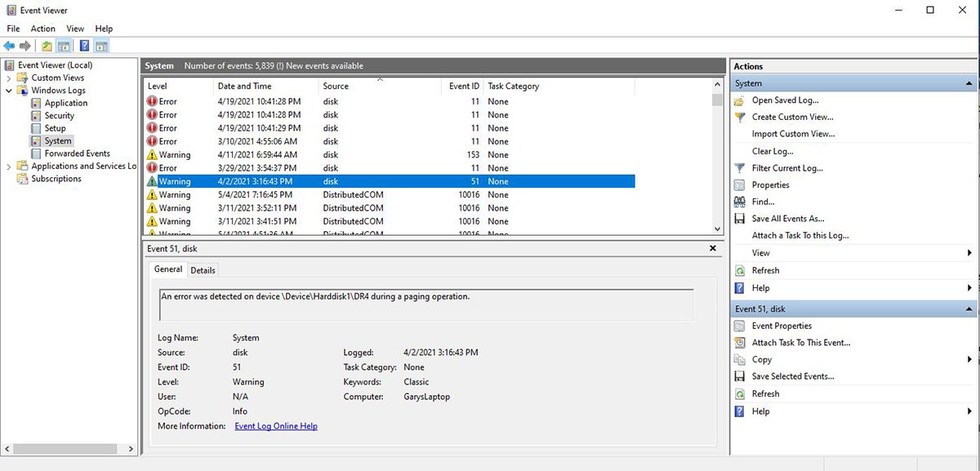Open Event Log Online Help link
The image size is (980, 471).
275,426
